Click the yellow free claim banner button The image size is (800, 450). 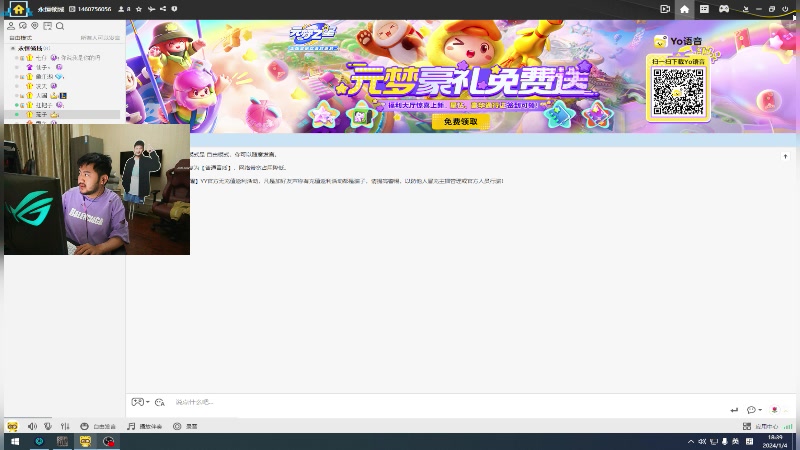(461, 121)
